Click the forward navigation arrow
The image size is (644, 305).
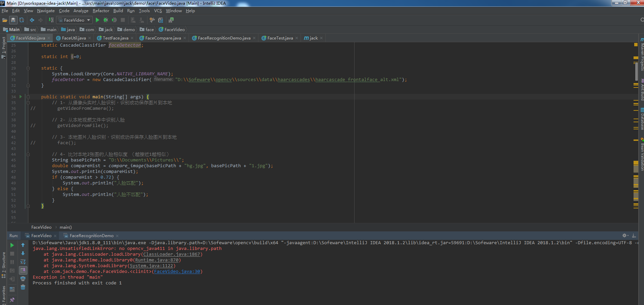coord(40,20)
